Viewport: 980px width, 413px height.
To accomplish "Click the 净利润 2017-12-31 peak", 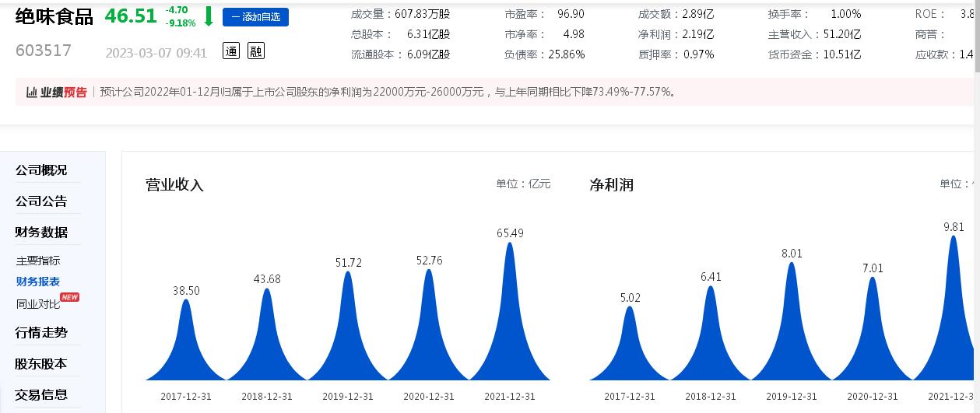I will (x=630, y=344).
